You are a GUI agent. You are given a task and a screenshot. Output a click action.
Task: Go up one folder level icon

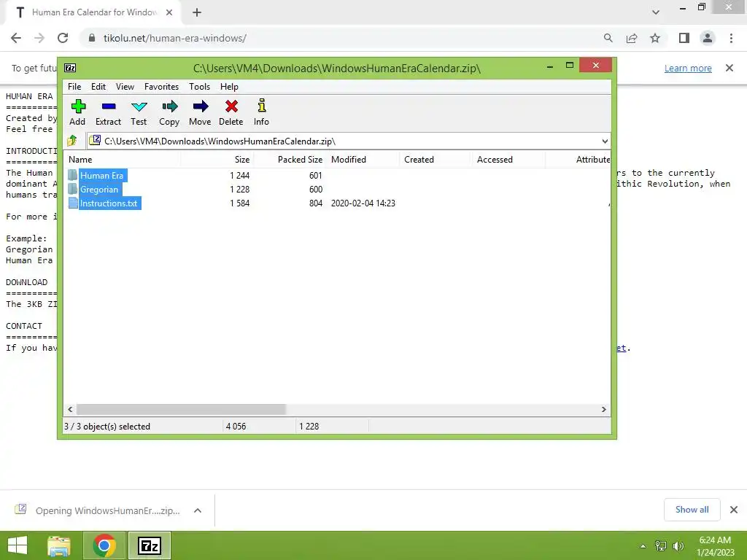click(72, 141)
